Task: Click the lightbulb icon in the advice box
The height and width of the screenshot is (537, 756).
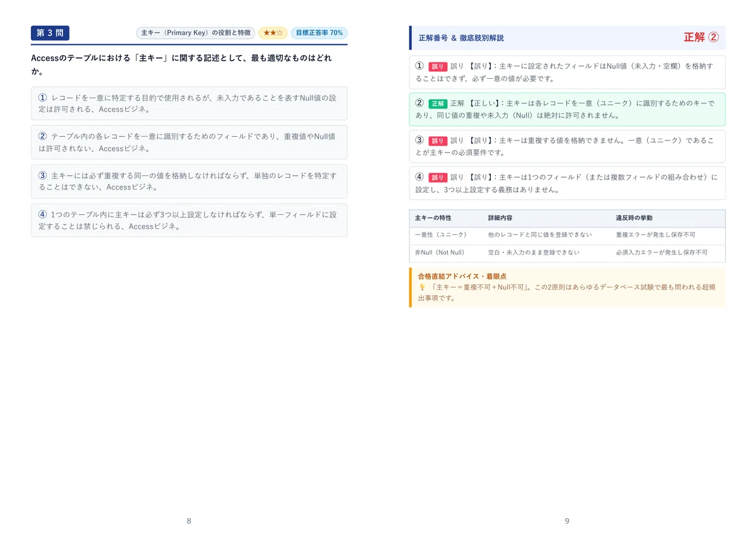Action: coord(422,287)
